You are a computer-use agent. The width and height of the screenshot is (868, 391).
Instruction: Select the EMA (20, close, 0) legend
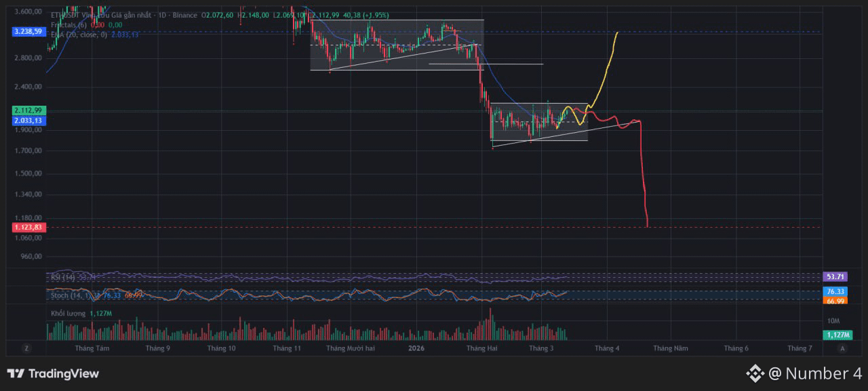coord(79,34)
